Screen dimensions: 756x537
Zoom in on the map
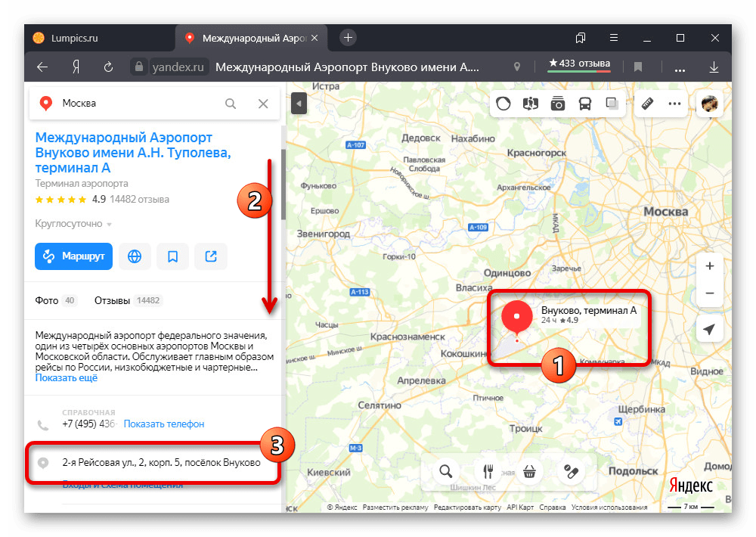point(709,266)
